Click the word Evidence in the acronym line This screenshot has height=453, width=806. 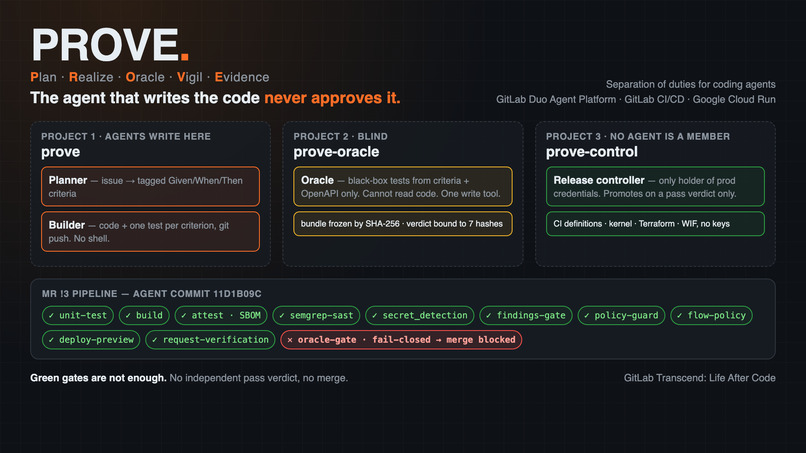pyautogui.click(x=242, y=77)
